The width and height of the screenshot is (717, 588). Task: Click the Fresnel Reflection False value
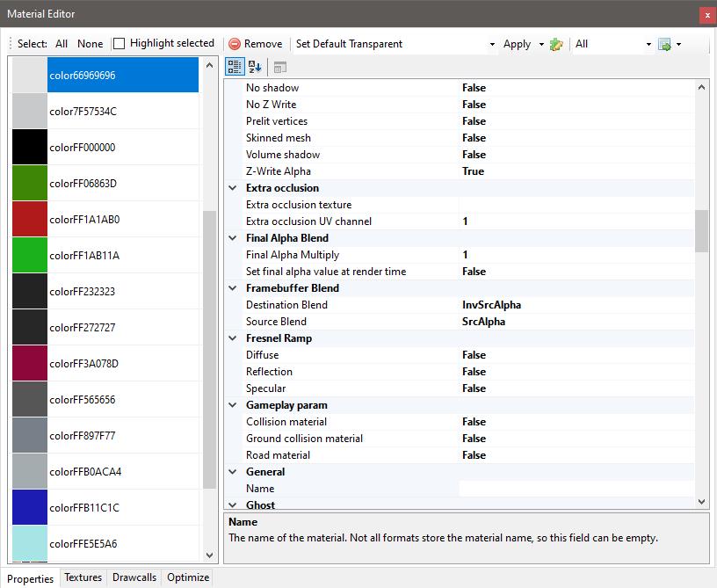tap(474, 371)
